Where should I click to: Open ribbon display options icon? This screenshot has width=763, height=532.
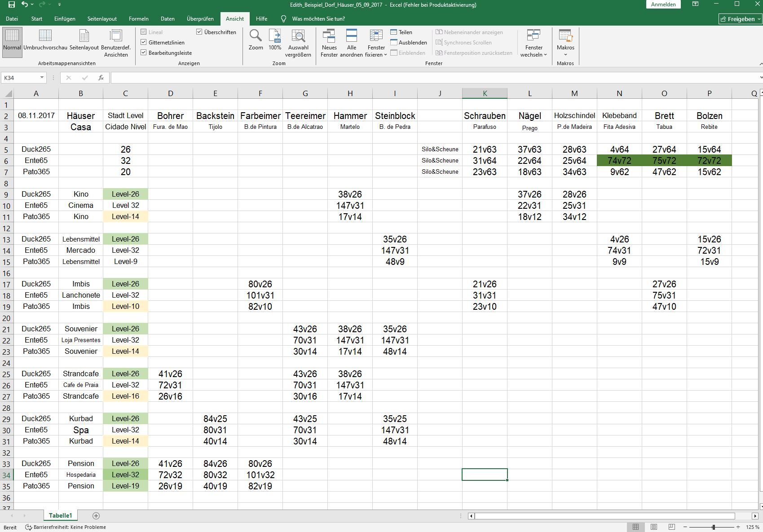(695, 4)
